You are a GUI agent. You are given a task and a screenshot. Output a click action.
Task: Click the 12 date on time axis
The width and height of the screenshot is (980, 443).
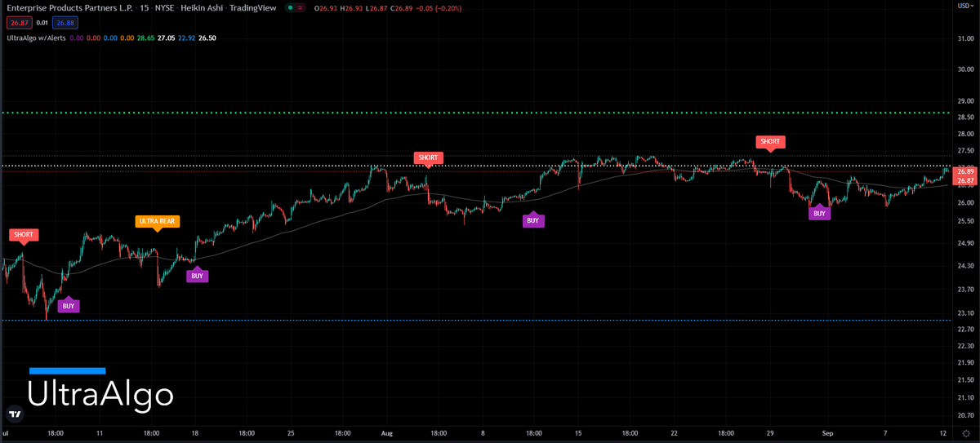point(942,434)
